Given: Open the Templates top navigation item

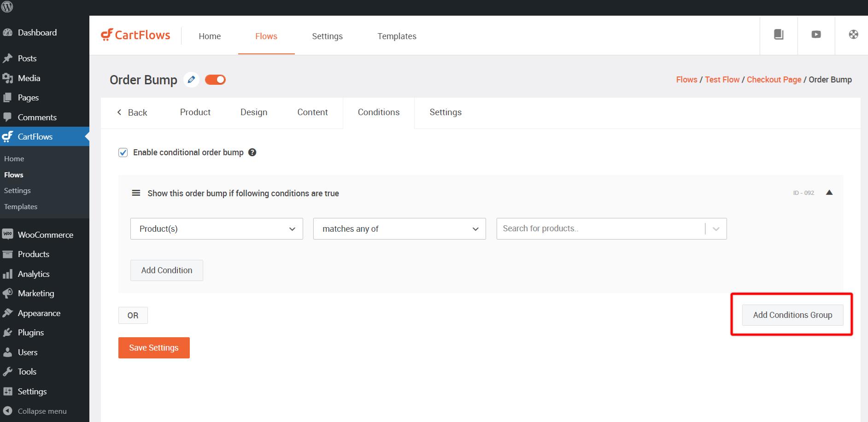Looking at the screenshot, I should [x=397, y=36].
